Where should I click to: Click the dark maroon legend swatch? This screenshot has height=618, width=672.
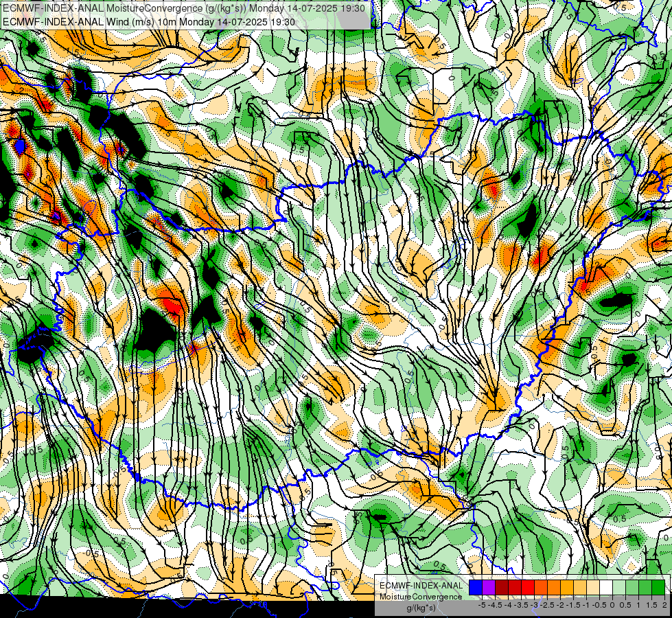coord(502,588)
